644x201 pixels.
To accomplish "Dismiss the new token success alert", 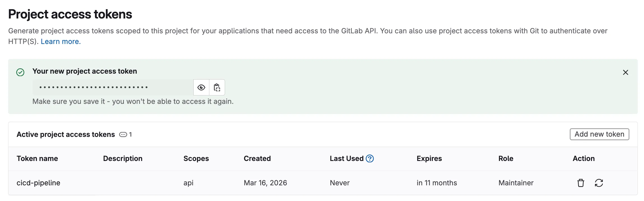I will coord(625,73).
